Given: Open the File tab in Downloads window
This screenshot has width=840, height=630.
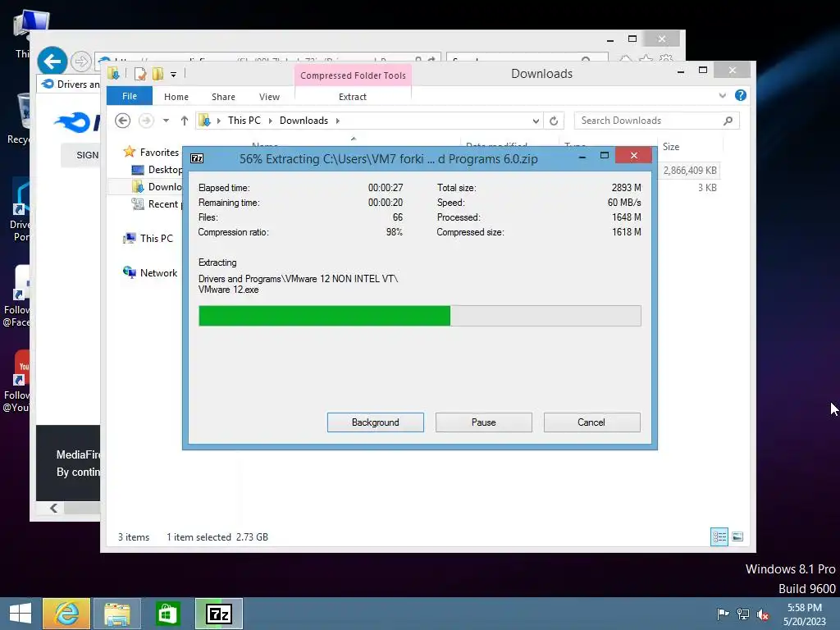Looking at the screenshot, I should (x=129, y=96).
